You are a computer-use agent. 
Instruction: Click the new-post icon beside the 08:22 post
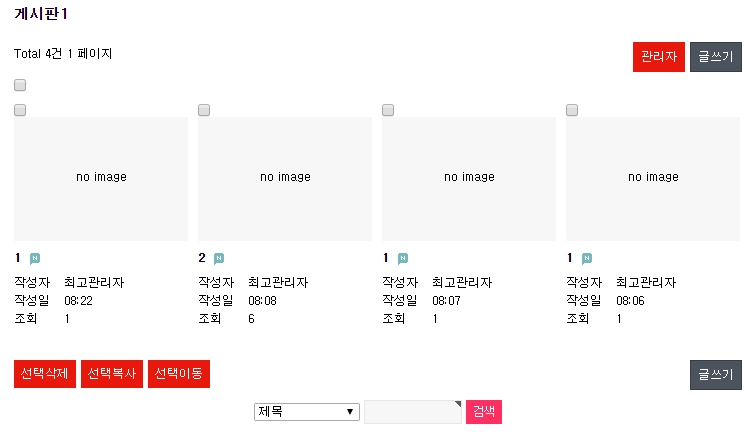coord(35,259)
